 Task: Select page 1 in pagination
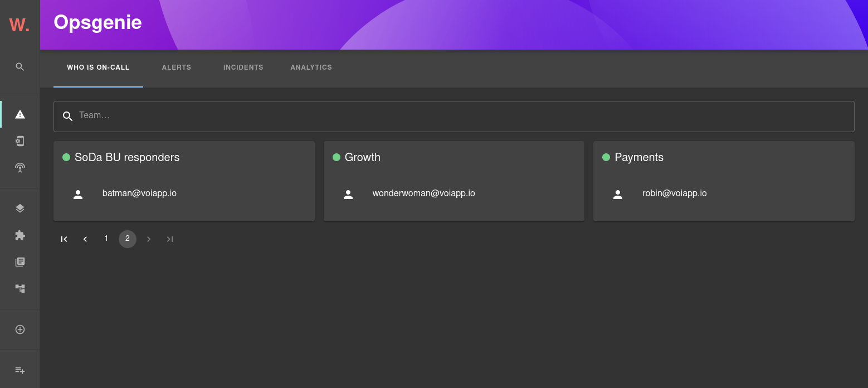106,239
